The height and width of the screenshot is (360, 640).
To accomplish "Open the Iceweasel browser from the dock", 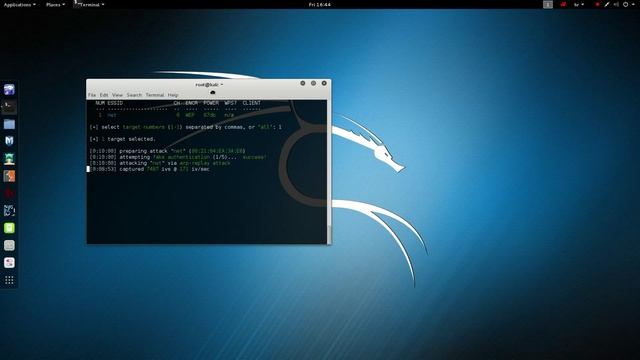I will tap(9, 89).
